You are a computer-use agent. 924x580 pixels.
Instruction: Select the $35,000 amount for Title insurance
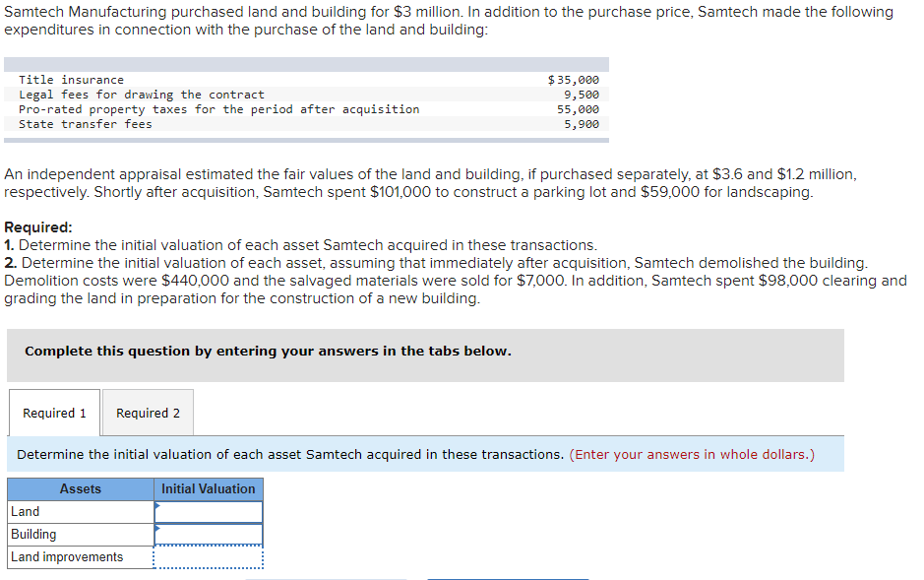point(573,80)
